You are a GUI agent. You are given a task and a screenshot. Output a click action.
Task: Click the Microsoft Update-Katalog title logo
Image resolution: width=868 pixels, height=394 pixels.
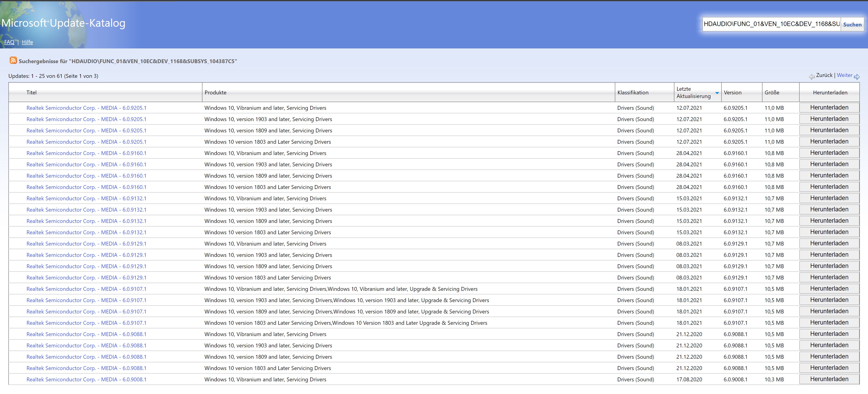pos(63,23)
